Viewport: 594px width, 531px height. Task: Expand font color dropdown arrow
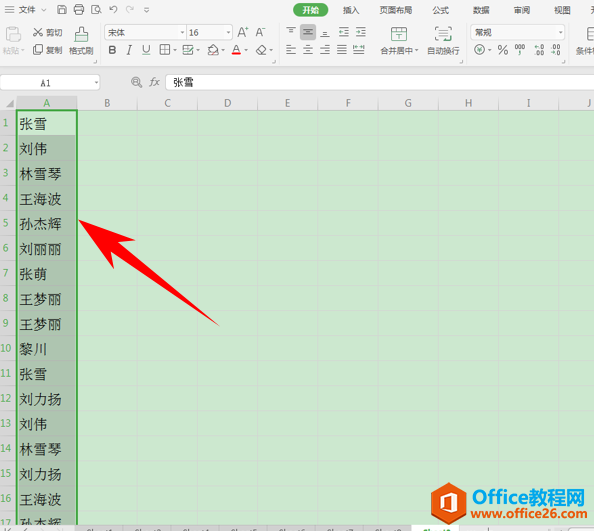(246, 50)
